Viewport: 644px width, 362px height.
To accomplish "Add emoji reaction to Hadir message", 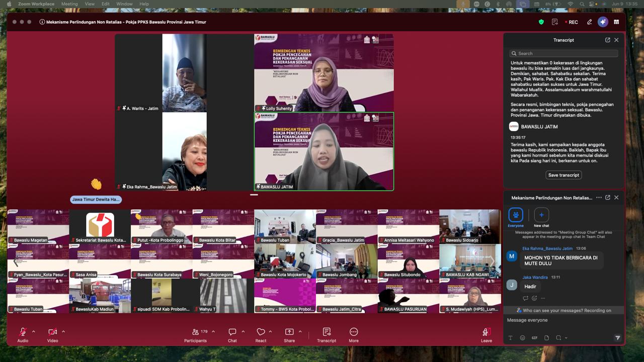I will click(x=534, y=298).
